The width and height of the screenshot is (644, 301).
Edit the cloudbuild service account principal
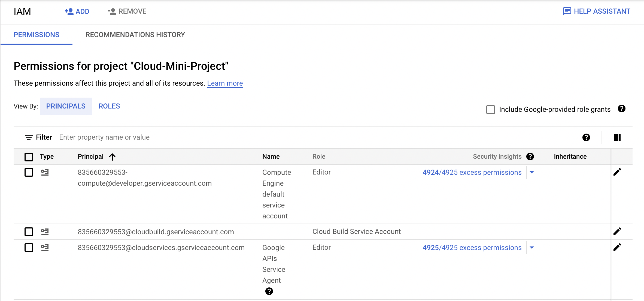(x=617, y=231)
